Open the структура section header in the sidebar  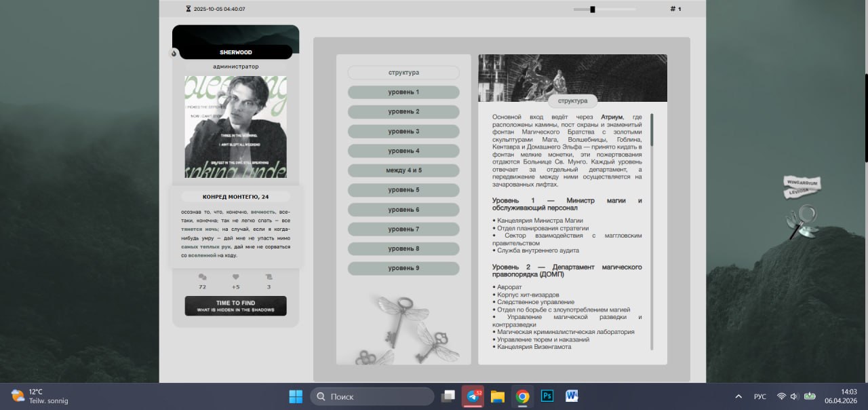pos(403,72)
